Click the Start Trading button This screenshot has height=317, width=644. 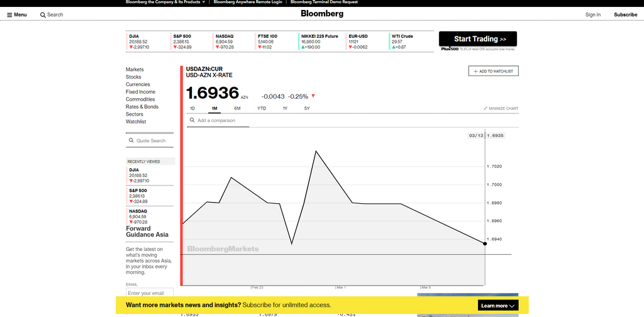click(x=478, y=39)
